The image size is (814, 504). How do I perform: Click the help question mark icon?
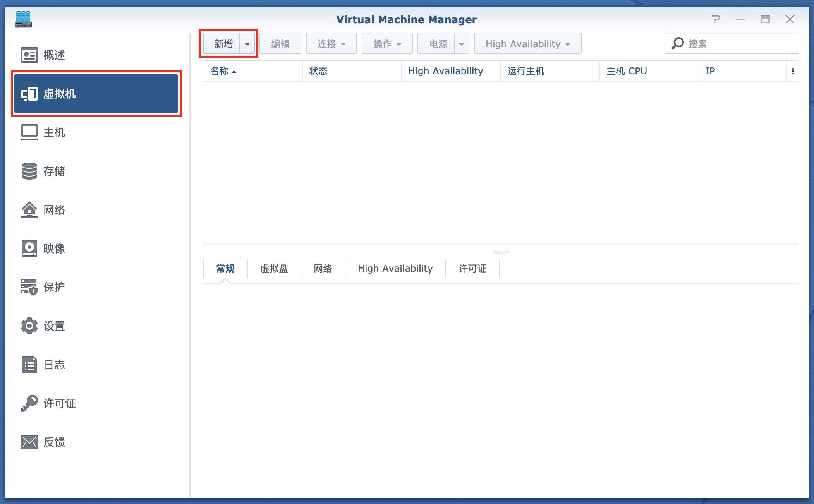[x=716, y=19]
